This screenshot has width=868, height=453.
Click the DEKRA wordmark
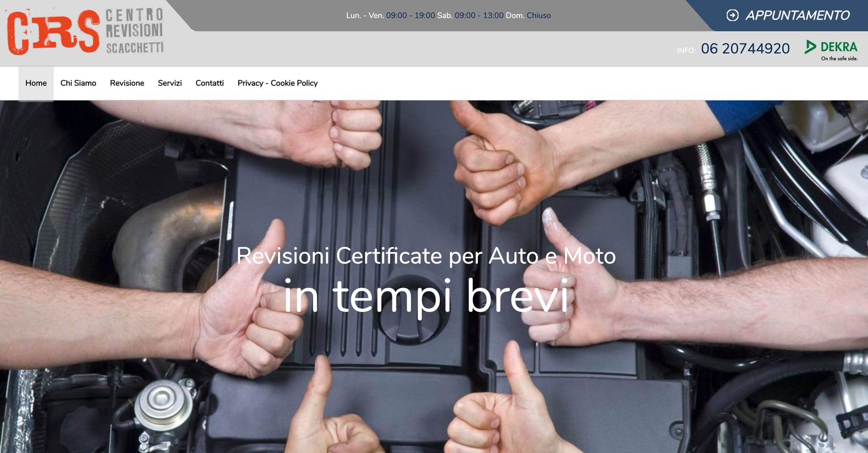coord(839,47)
